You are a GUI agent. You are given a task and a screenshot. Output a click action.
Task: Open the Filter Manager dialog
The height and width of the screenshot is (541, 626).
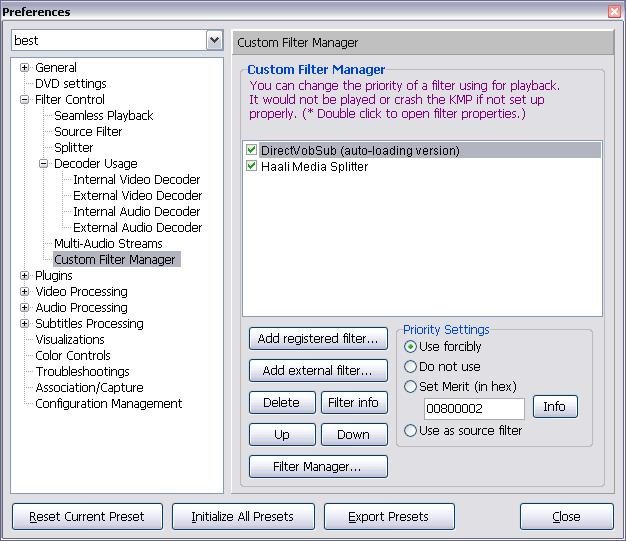coord(318,467)
